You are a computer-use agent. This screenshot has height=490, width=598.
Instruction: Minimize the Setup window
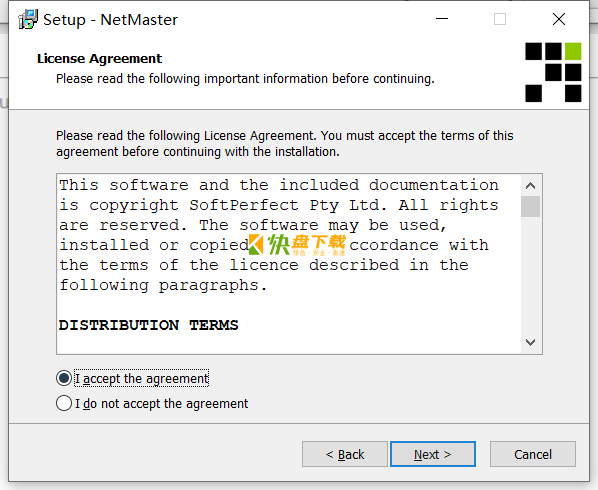click(442, 19)
